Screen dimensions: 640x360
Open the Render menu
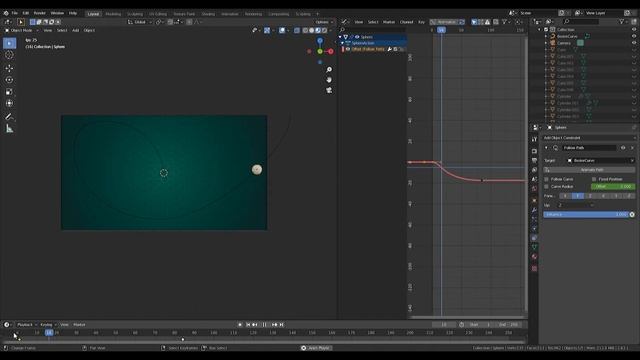click(40, 13)
